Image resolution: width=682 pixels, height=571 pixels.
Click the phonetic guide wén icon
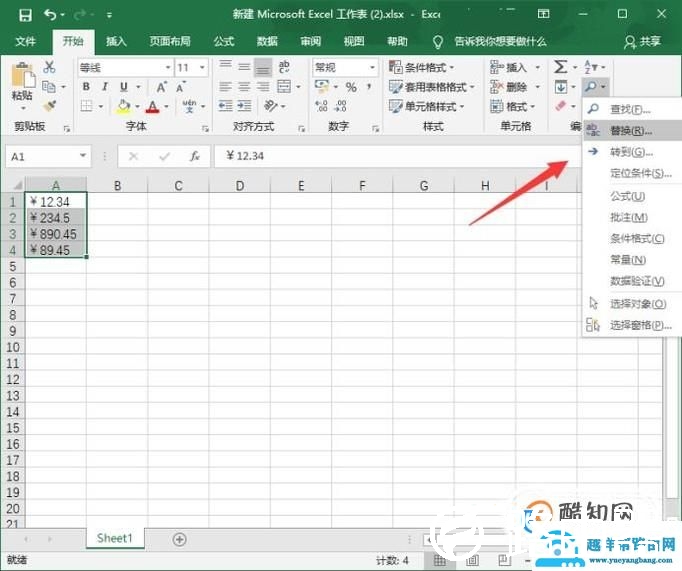(189, 106)
